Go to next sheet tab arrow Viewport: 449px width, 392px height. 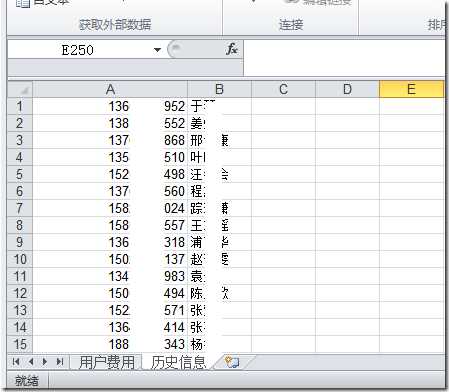coord(45,362)
